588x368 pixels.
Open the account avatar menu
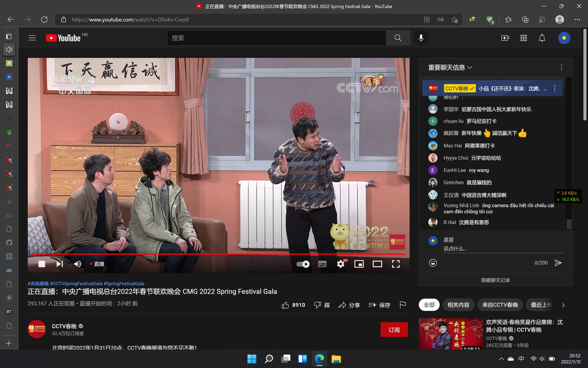point(564,38)
